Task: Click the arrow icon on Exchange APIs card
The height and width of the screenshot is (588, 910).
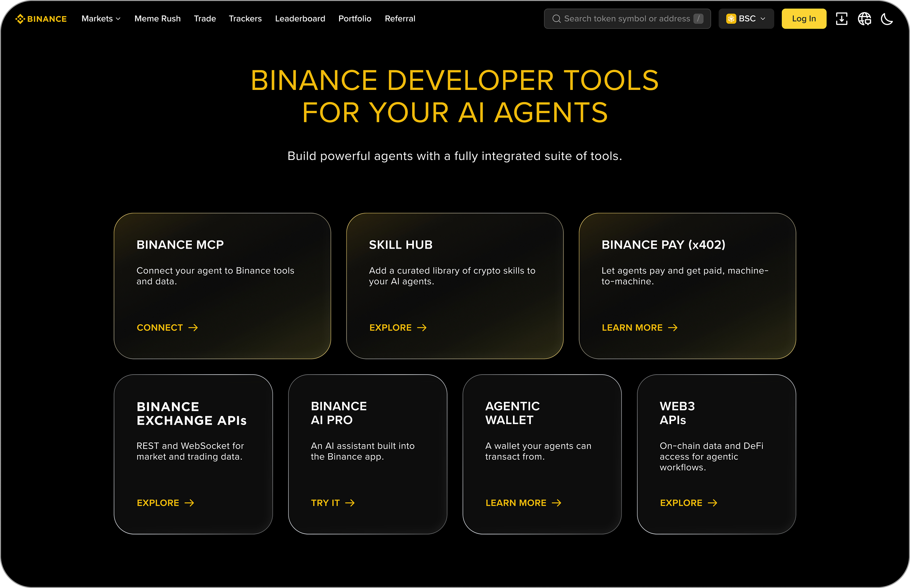Action: click(189, 503)
